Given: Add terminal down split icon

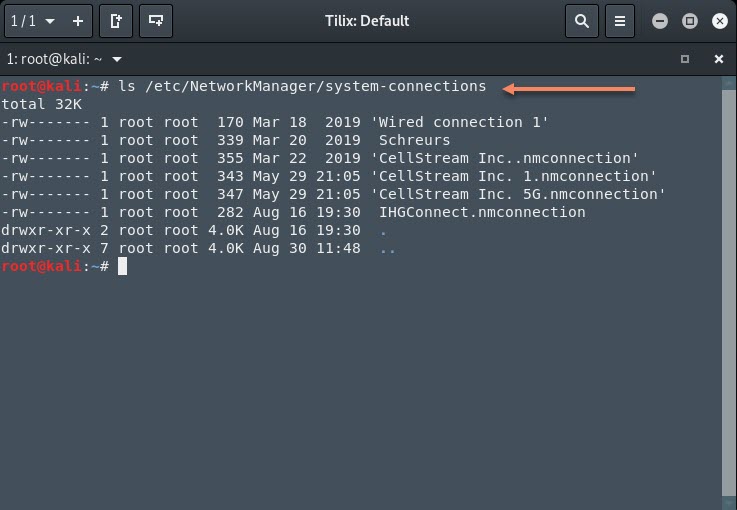Looking at the screenshot, I should [155, 20].
